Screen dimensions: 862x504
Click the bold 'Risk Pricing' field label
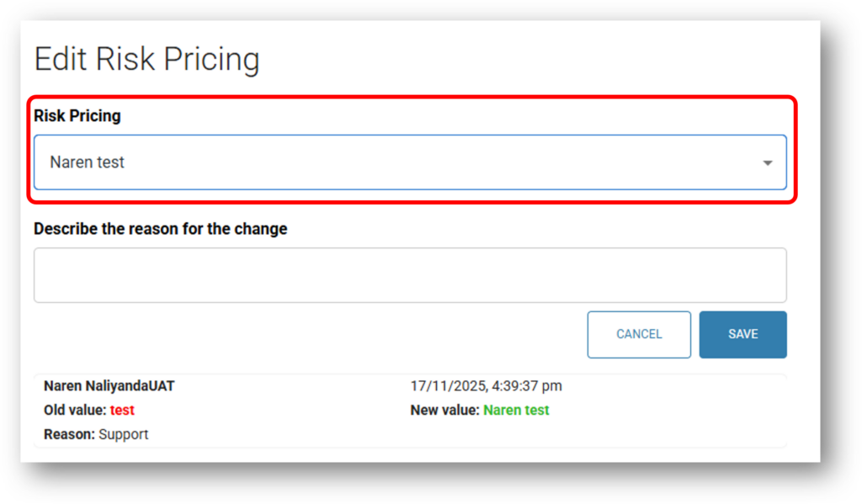(77, 116)
